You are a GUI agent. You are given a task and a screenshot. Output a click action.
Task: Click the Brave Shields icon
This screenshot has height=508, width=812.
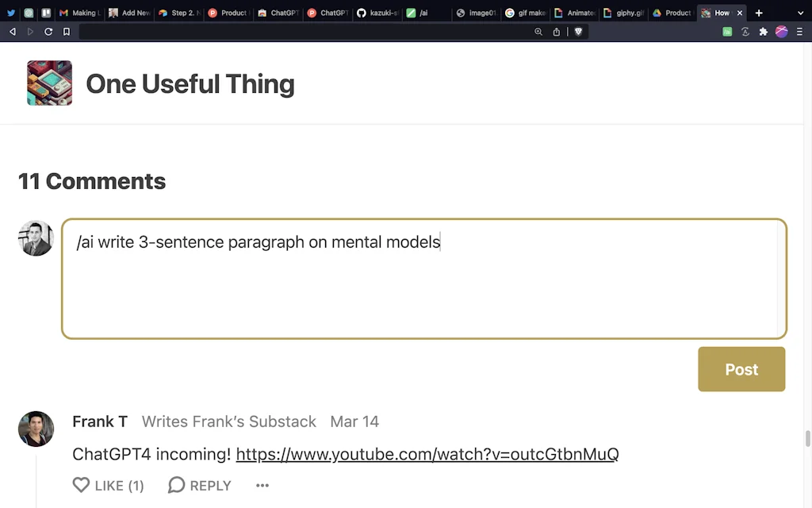pyautogui.click(x=578, y=31)
